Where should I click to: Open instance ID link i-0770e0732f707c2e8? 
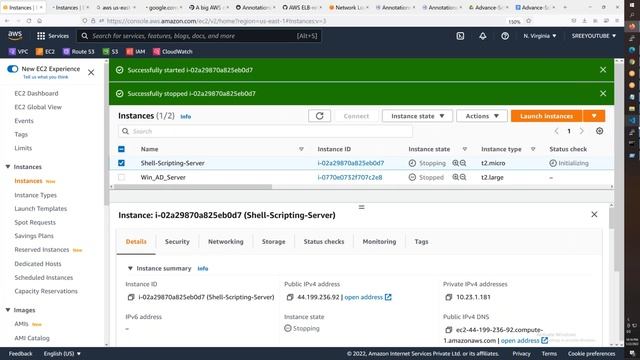[350, 177]
